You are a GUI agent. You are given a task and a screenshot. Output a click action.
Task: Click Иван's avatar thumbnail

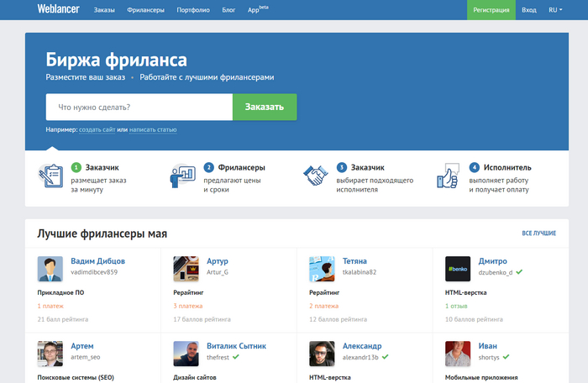coord(458,354)
